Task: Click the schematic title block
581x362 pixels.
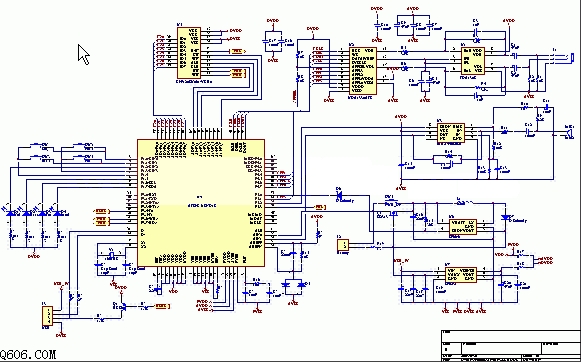Action: point(511,346)
